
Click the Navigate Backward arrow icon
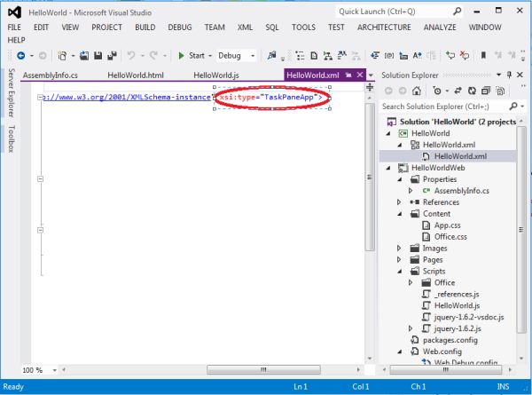click(x=20, y=55)
